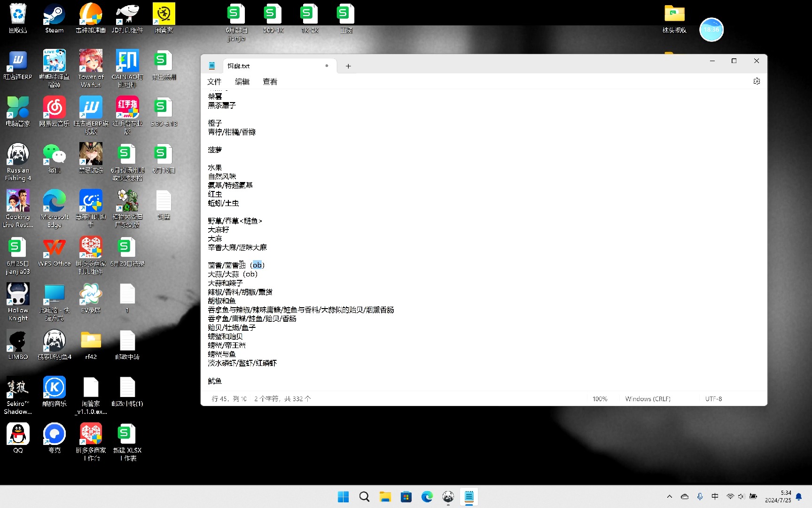Click zoom level 100% in status bar
This screenshot has height=508, width=812.
(x=600, y=399)
